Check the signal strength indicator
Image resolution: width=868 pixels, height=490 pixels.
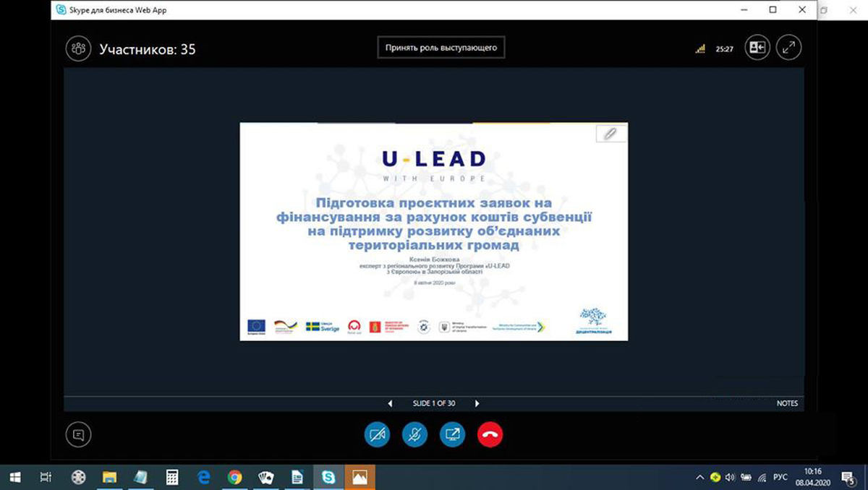[x=700, y=49]
